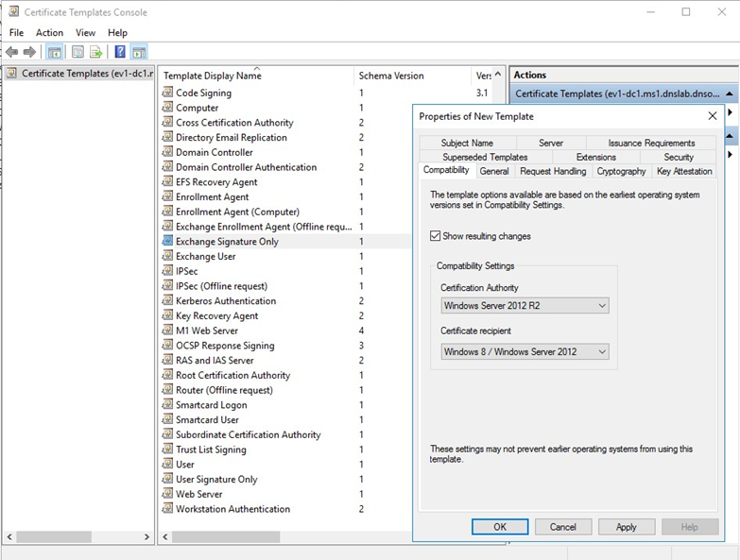740x560 pixels.
Task: Open the Certification Authority dropdown
Action: 525,305
